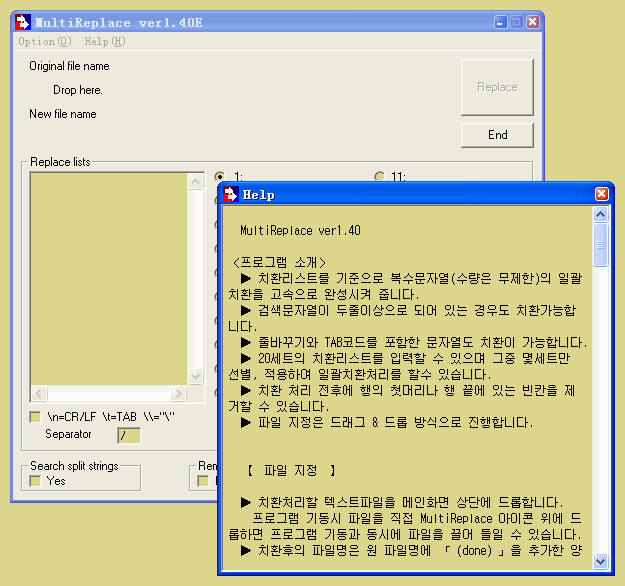Image resolution: width=625 pixels, height=586 pixels.
Task: Select replace list radio button 11
Action: (379, 177)
